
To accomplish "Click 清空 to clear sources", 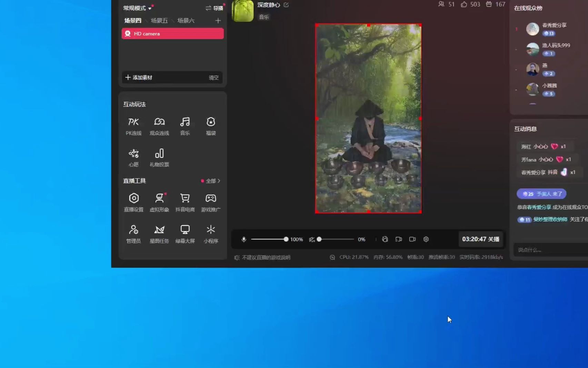I will 213,78.
